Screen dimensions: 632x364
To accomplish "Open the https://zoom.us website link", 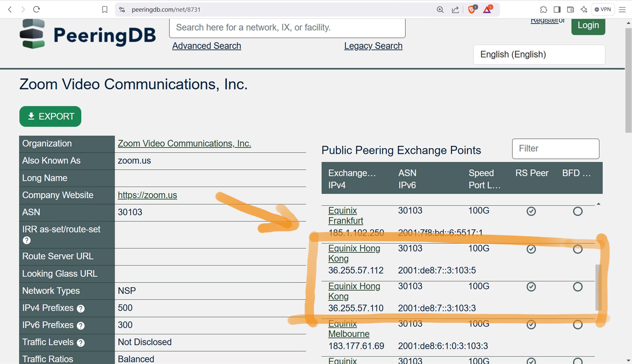I will pos(147,195).
